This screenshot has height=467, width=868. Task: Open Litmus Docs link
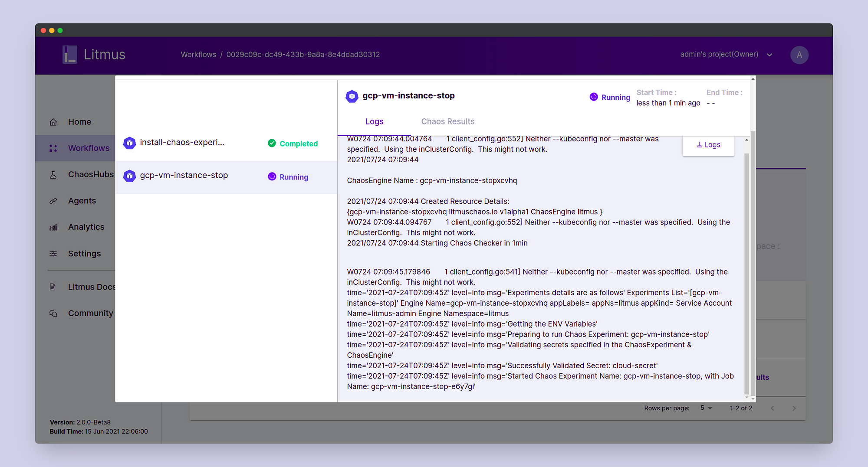pos(92,287)
